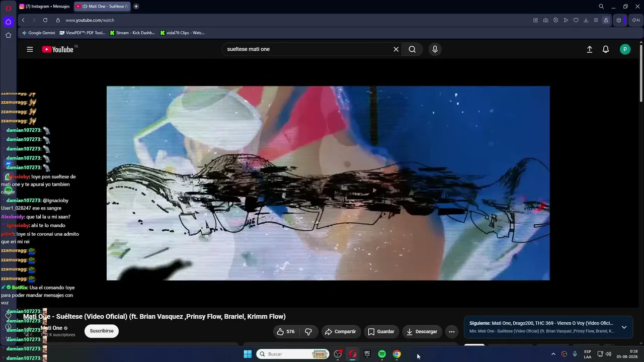Open a new browser tab
The width and height of the screenshot is (644, 362).
[x=136, y=7]
